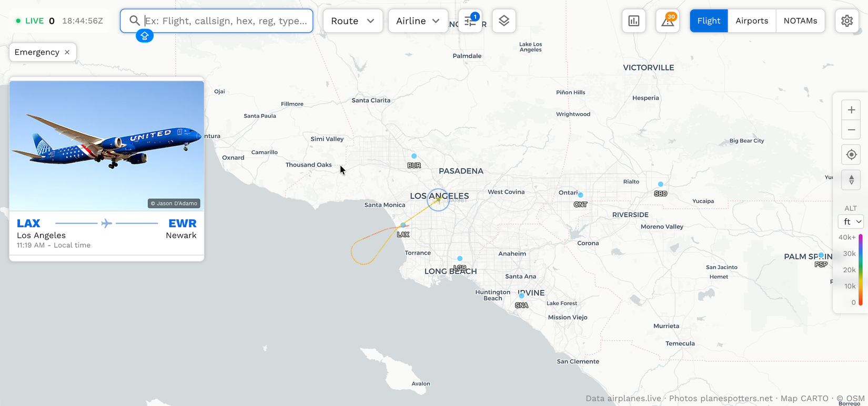The width and height of the screenshot is (868, 406).
Task: Switch to the Flight tab
Action: tap(709, 21)
